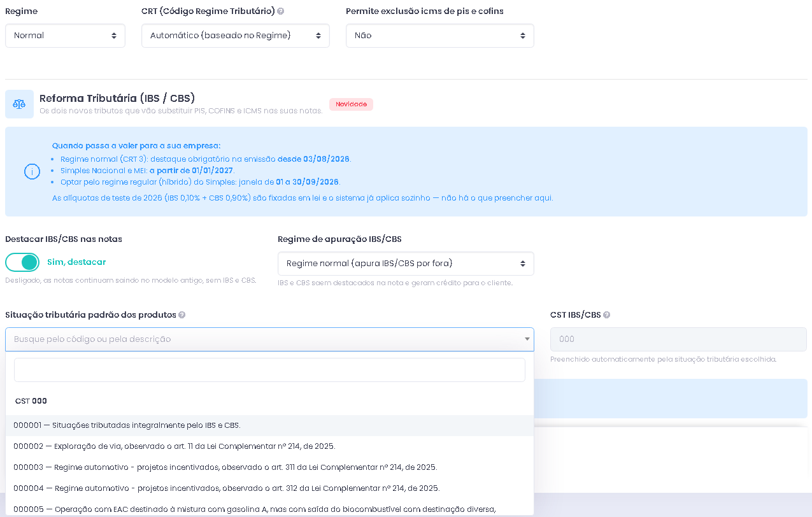The width and height of the screenshot is (812, 517).
Task: Click the Optar pelo regime regular bullet line
Action: coord(200,182)
